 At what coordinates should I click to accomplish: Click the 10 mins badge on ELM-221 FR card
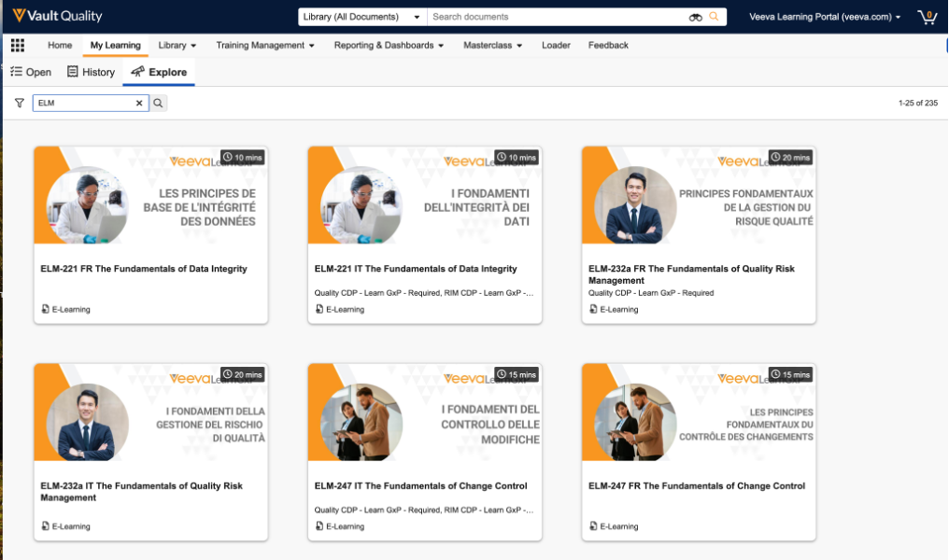point(242,157)
